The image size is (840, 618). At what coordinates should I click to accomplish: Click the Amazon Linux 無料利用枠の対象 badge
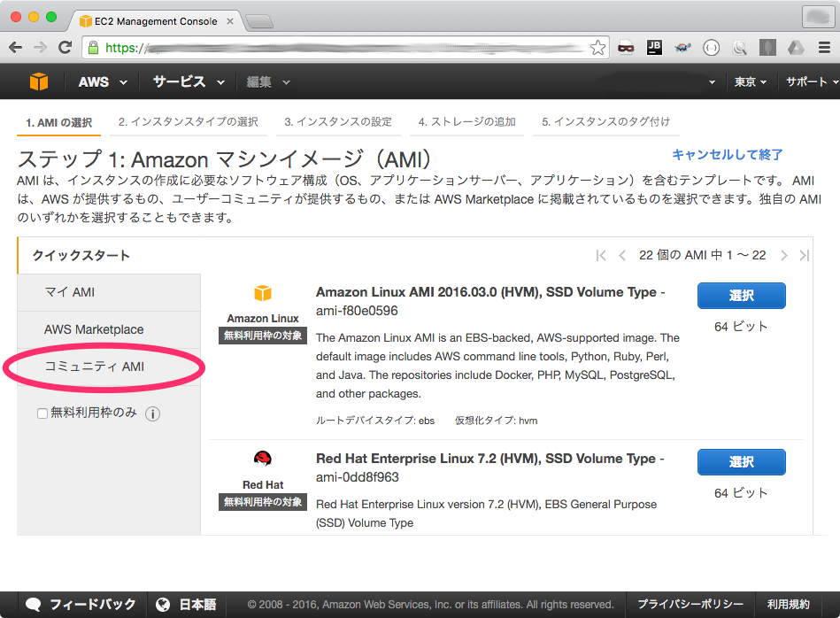(x=263, y=336)
